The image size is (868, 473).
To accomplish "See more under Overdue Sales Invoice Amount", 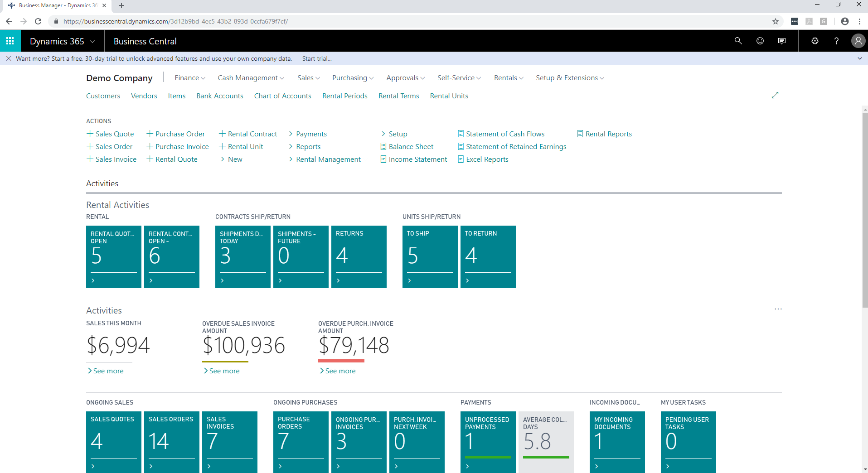I will pos(221,371).
